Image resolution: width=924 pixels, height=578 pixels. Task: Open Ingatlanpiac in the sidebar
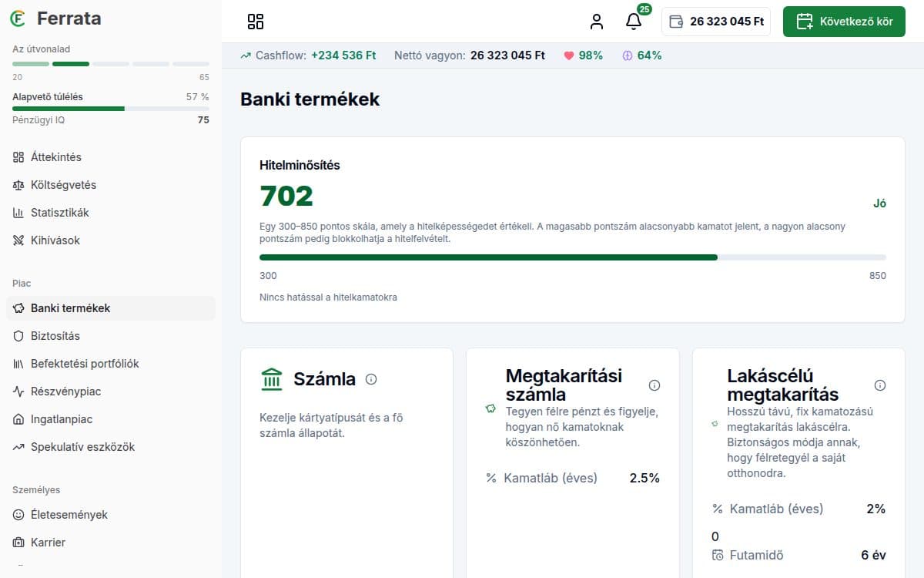click(x=111, y=419)
